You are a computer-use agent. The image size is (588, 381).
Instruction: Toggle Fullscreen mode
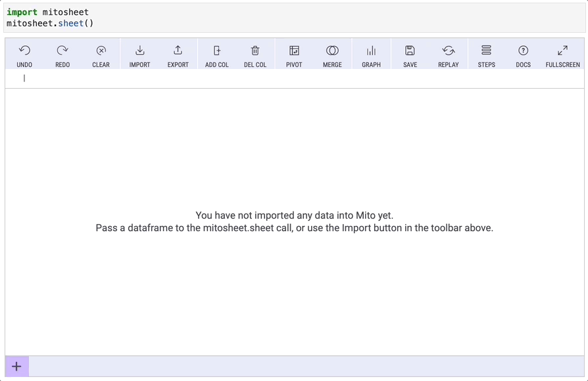[x=562, y=56]
